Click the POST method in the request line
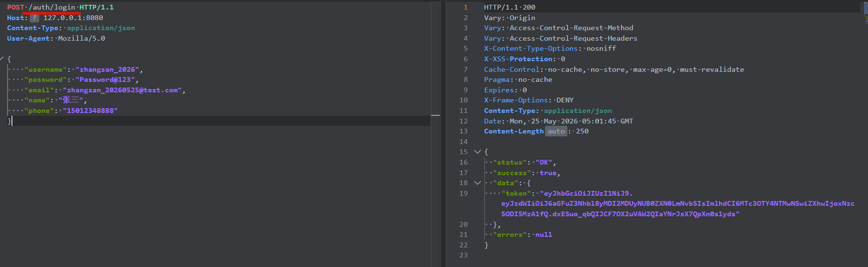Viewport: 868px width, 267px height. click(15, 7)
